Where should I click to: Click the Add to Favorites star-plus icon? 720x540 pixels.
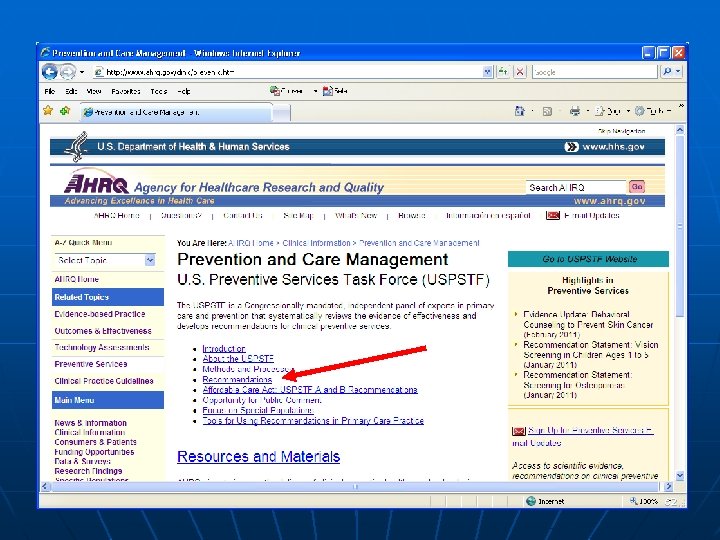pos(65,111)
